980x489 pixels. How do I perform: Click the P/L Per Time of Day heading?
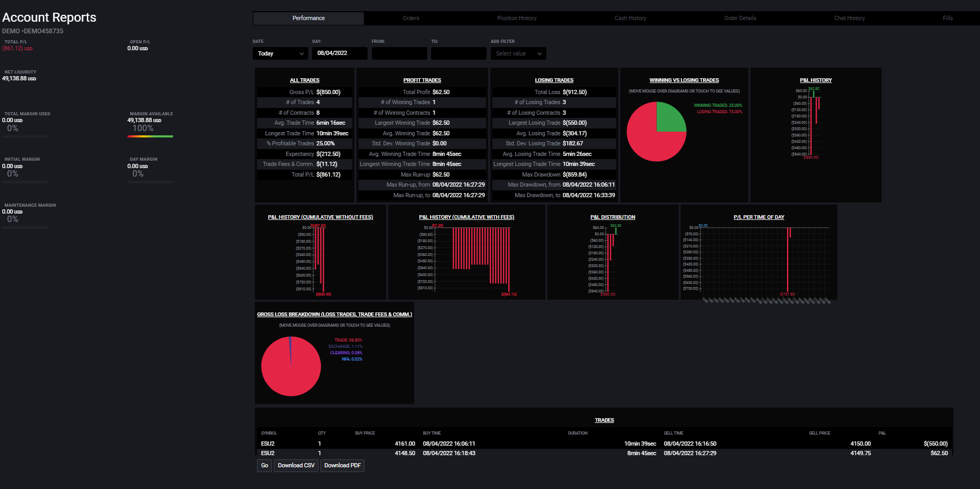[759, 217]
